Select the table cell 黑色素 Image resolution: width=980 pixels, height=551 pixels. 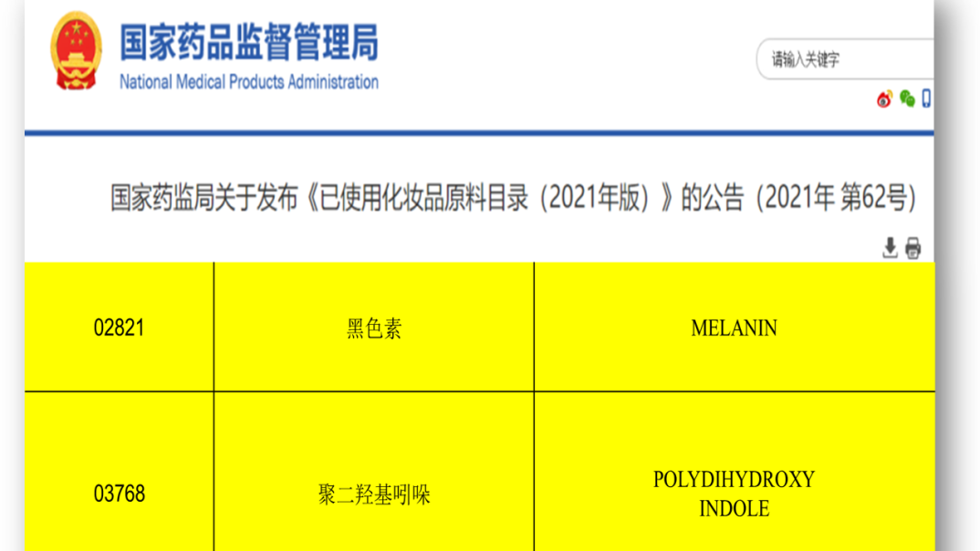pos(374,327)
